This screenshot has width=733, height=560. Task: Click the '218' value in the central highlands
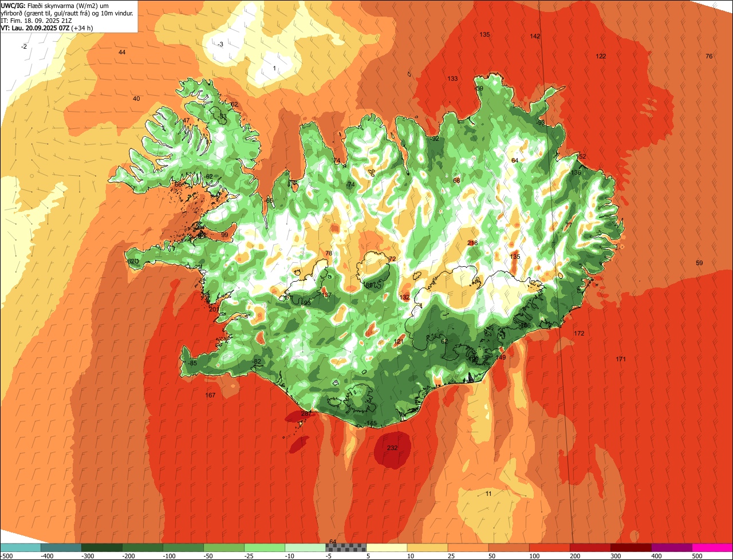click(x=472, y=243)
